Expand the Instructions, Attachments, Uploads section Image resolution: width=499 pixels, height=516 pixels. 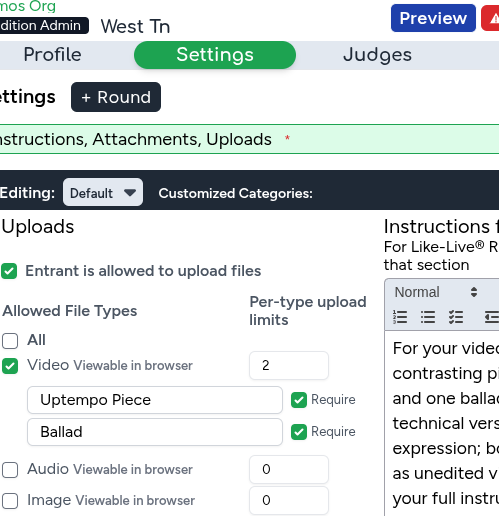[249, 139]
